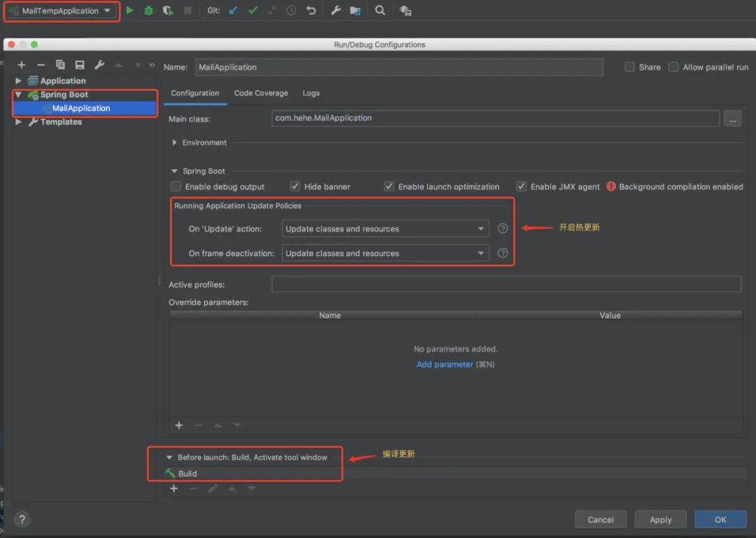Toggle the Share checkbox

(629, 67)
